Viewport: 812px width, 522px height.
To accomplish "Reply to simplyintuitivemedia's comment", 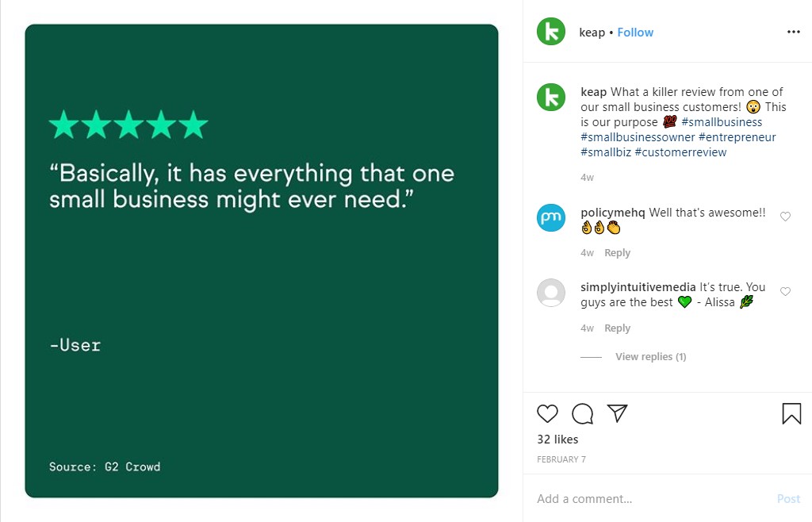I will (617, 328).
